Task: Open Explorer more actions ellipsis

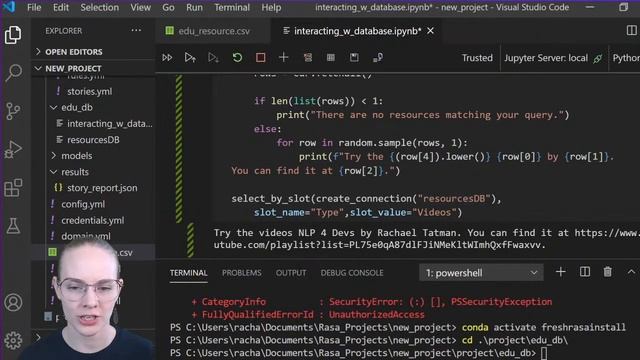Action: [x=136, y=31]
